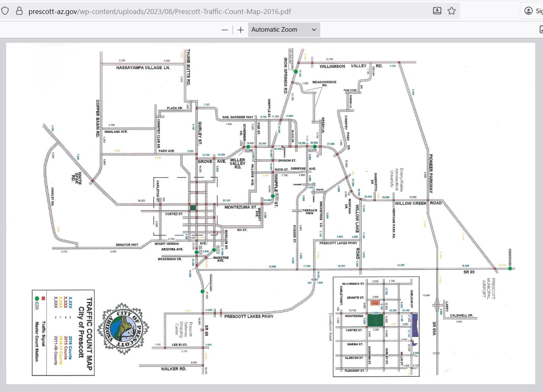Click the site security padlock icon
This screenshot has height=392, width=543.
tap(19, 11)
